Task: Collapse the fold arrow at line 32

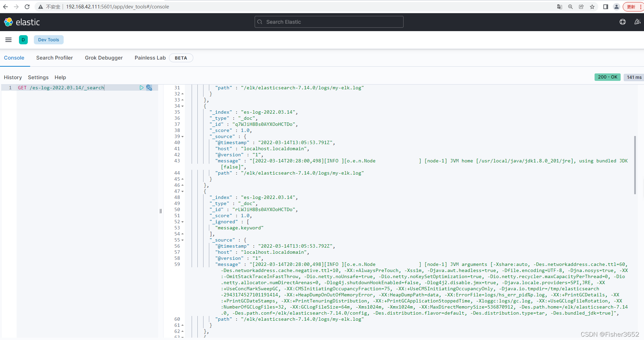Action: pos(183,94)
